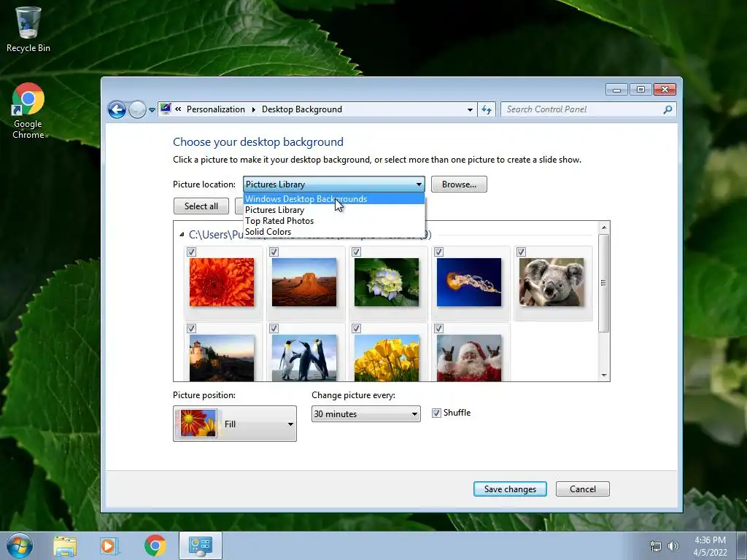Click the Control Panel icon in address bar

click(x=166, y=109)
